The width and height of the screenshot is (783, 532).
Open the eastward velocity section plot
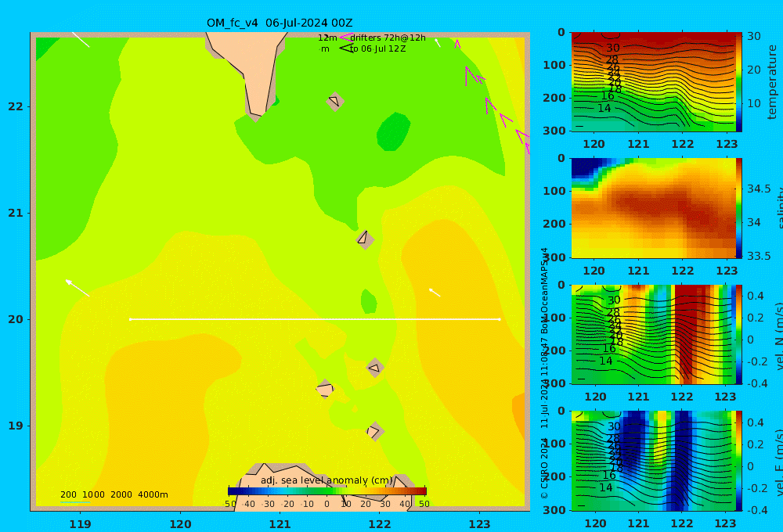653,461
